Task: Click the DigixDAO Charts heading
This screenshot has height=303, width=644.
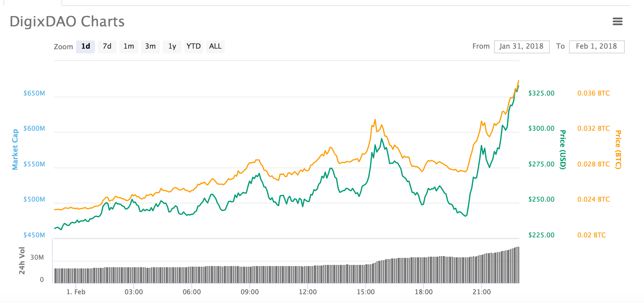Action: click(67, 21)
